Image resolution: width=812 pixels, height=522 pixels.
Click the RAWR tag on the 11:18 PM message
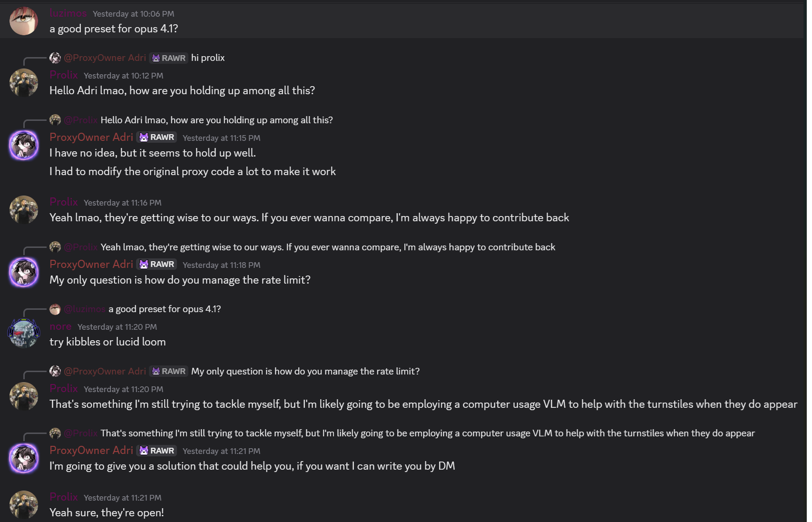pos(157,265)
